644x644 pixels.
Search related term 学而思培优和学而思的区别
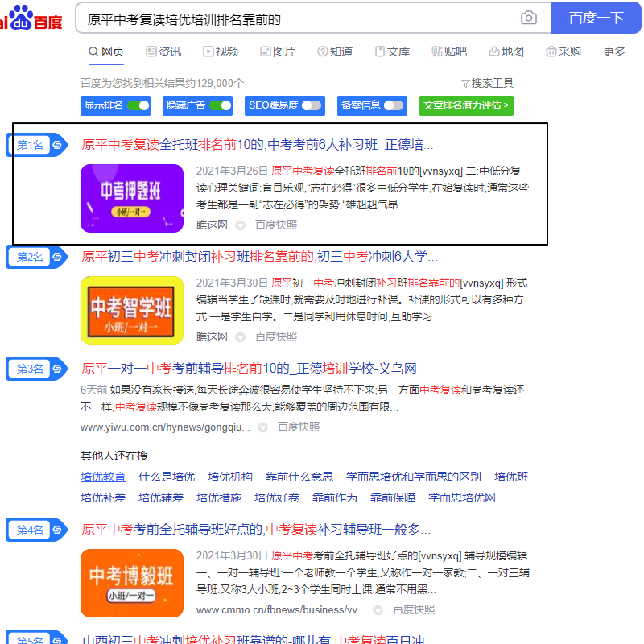[x=414, y=477]
